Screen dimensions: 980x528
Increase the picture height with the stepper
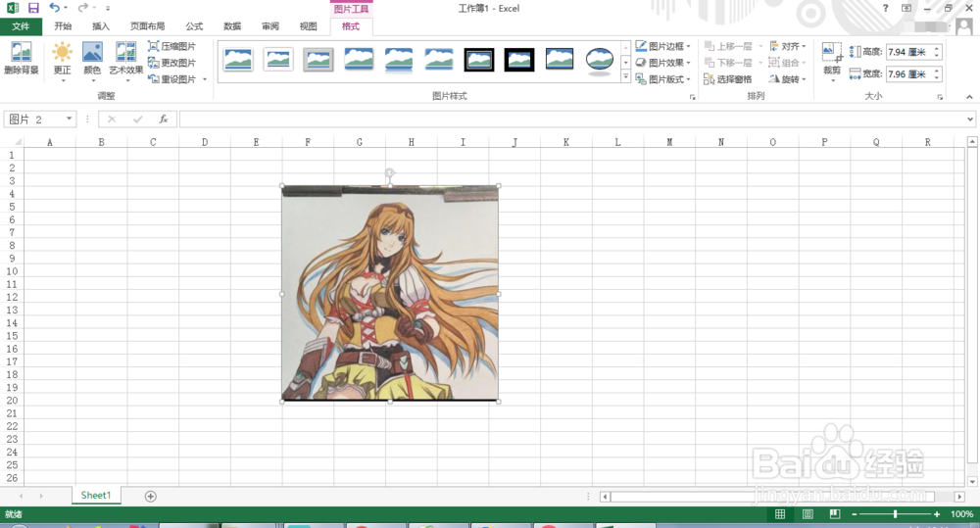pos(937,49)
